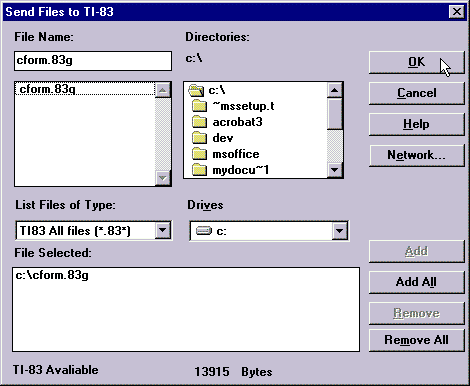Click the c: drive icon in Drives combo
This screenshot has width=470, height=386.
click(204, 230)
